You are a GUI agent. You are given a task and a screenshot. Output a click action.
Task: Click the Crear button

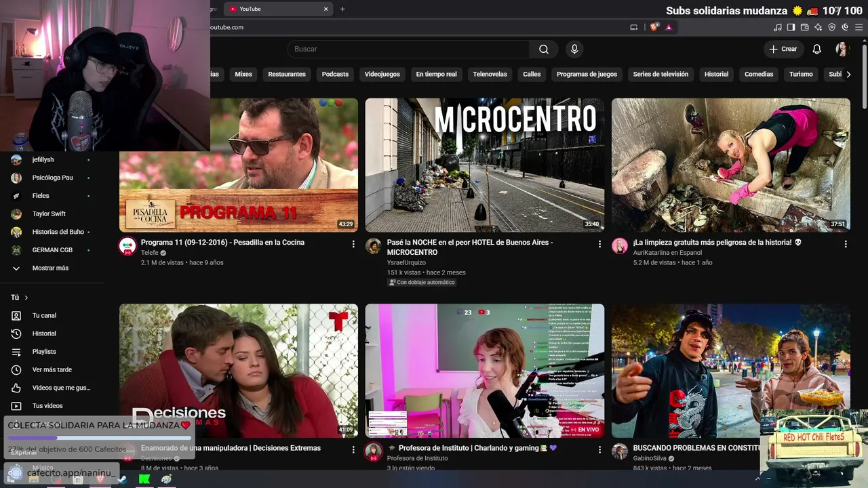pos(783,49)
